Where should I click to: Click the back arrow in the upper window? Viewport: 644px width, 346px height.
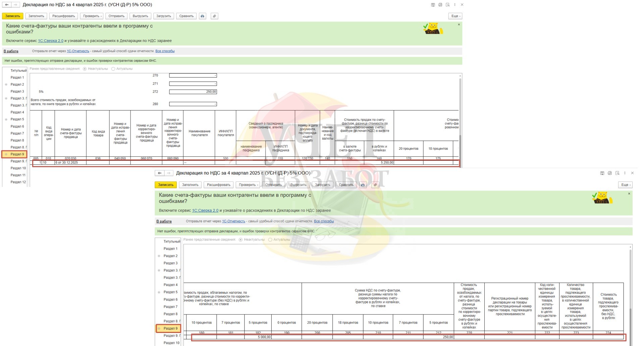tap(7, 5)
